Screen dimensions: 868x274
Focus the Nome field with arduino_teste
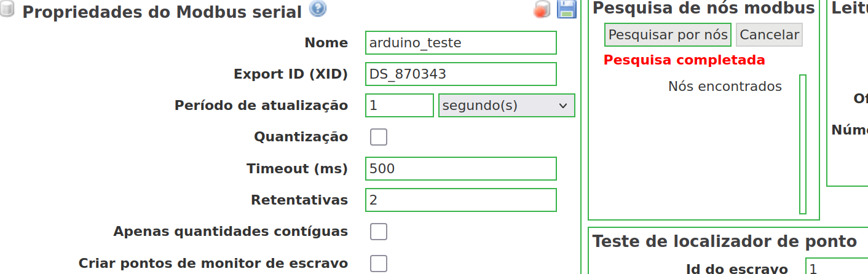point(461,43)
